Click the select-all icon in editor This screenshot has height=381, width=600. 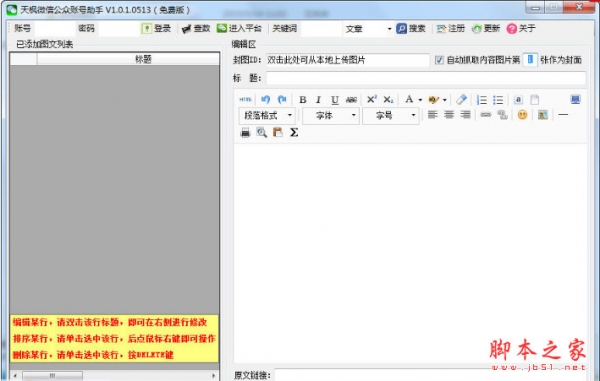(x=518, y=100)
